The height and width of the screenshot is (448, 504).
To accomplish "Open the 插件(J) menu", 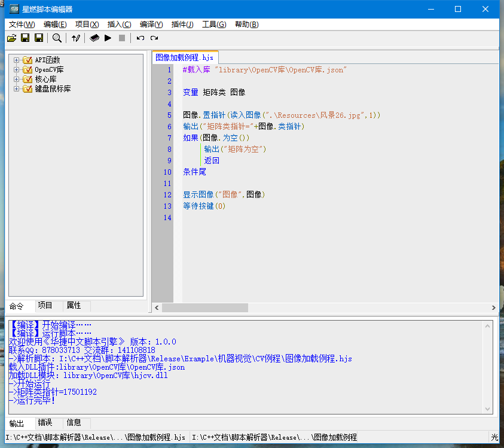I will (182, 25).
